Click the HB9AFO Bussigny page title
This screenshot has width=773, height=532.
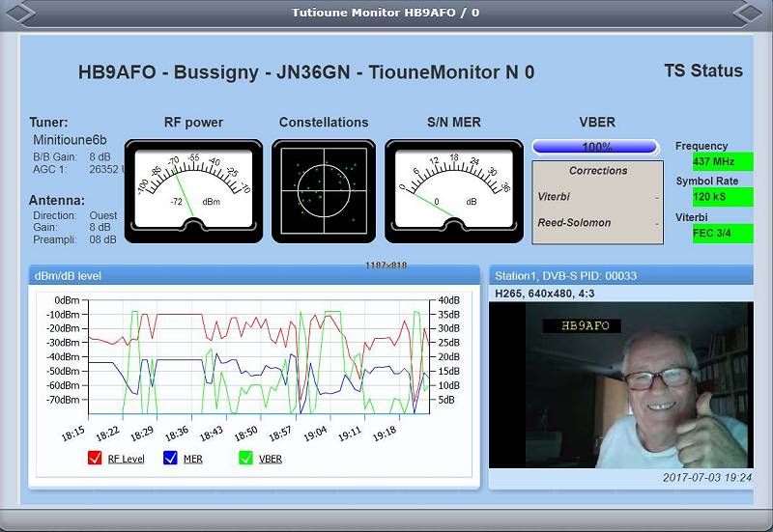(x=305, y=72)
